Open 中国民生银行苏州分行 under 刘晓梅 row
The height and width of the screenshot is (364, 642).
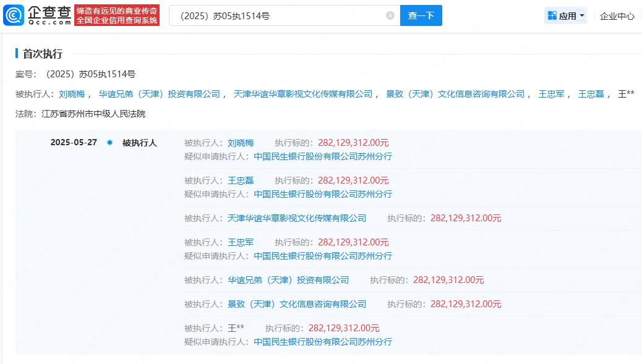tap(323, 156)
